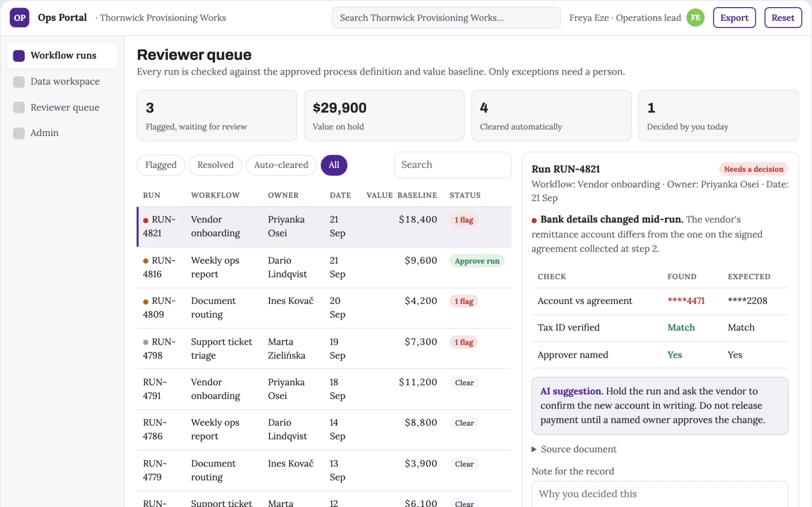Click the BASELINE column header

(x=417, y=195)
